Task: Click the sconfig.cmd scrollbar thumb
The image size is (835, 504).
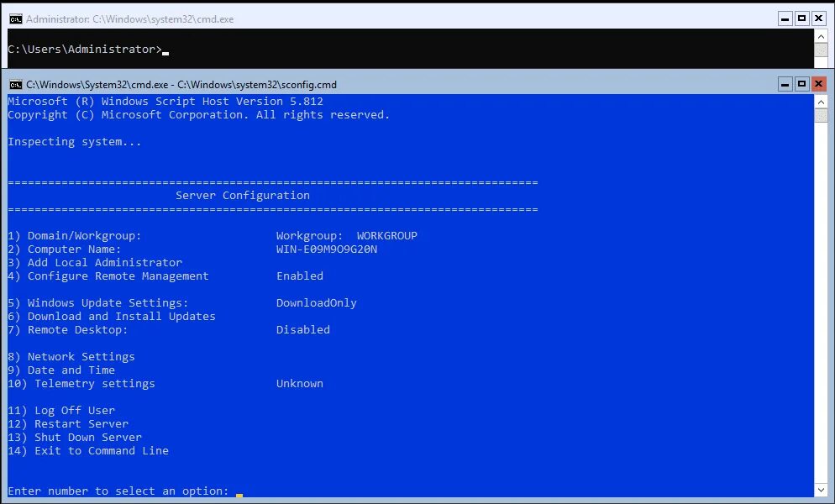Action: coord(822,116)
